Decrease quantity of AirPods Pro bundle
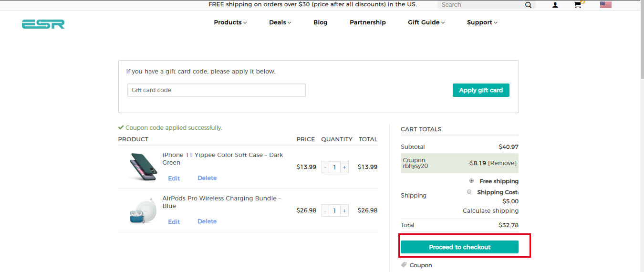644x272 pixels. coord(325,210)
